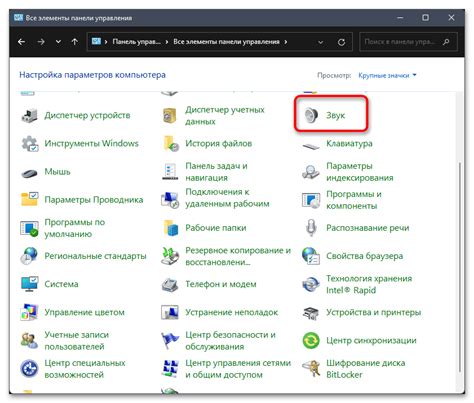Open Параметры индексирования icon
This screenshot has width=474, height=403.
point(310,172)
